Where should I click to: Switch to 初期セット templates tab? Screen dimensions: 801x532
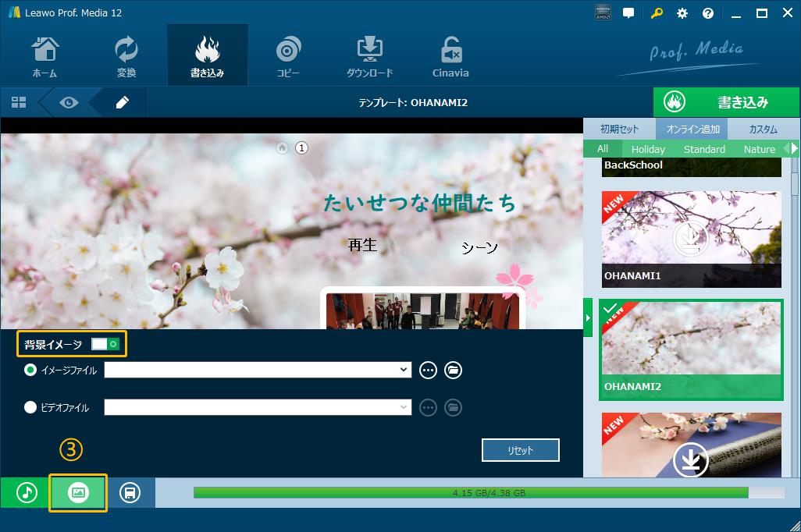click(619, 129)
